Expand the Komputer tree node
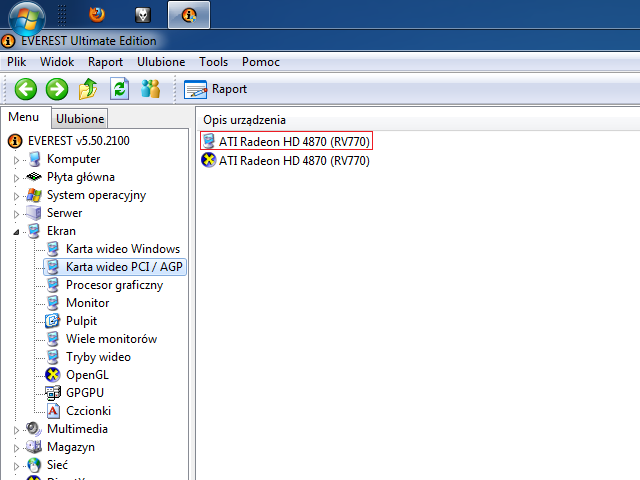The height and width of the screenshot is (480, 640). pos(17,159)
